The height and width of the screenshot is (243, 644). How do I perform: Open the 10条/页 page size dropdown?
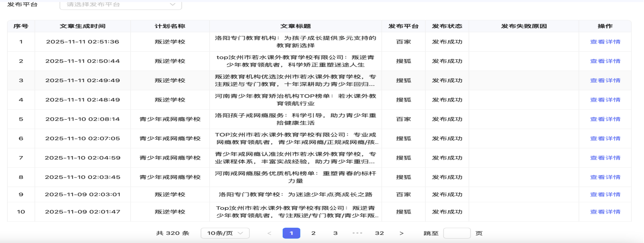click(225, 233)
